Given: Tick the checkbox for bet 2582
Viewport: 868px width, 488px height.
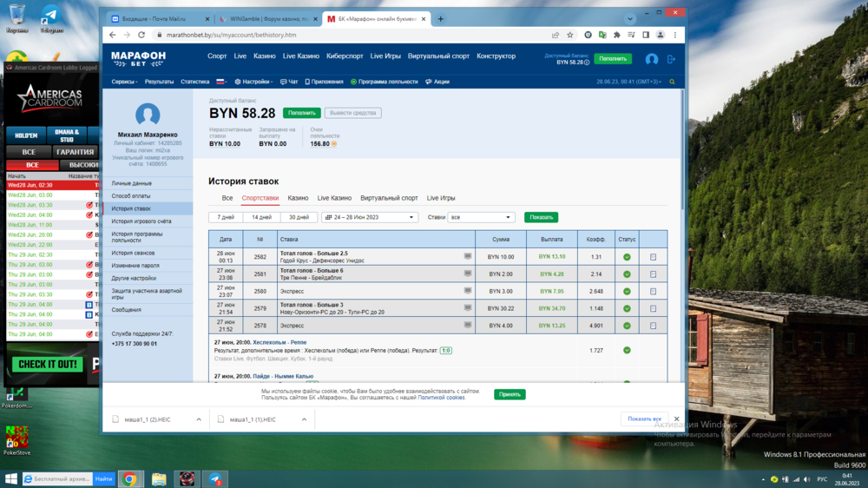Looking at the screenshot, I should (x=654, y=257).
